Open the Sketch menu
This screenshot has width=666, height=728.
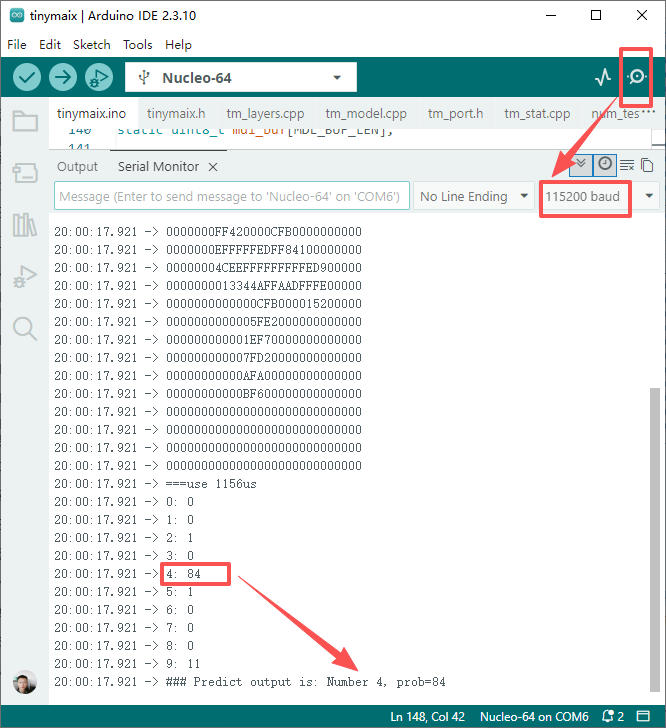click(91, 45)
